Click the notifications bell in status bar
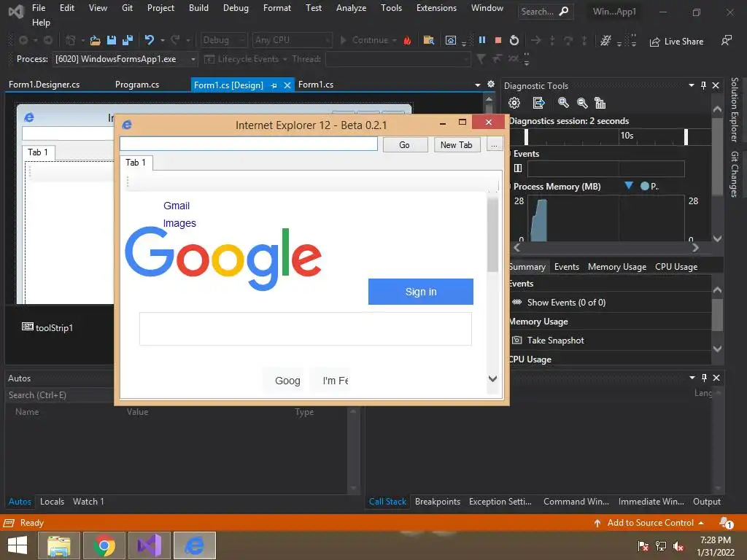Viewport: 747px width, 560px height. 726,523
